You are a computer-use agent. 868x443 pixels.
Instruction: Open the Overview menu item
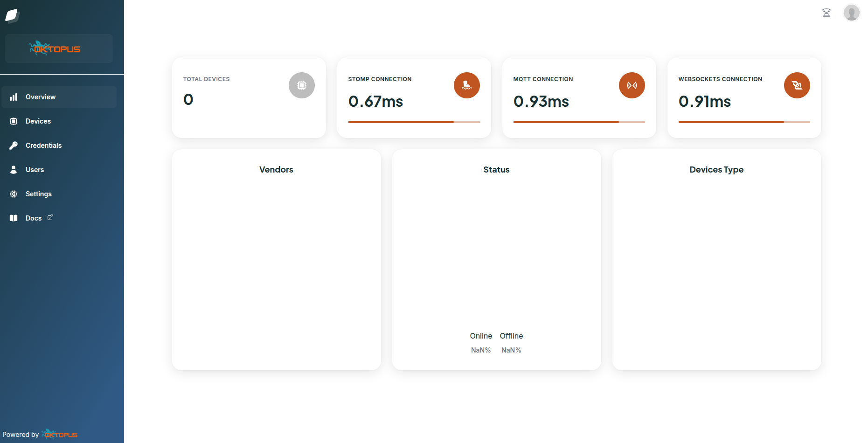pyautogui.click(x=59, y=97)
